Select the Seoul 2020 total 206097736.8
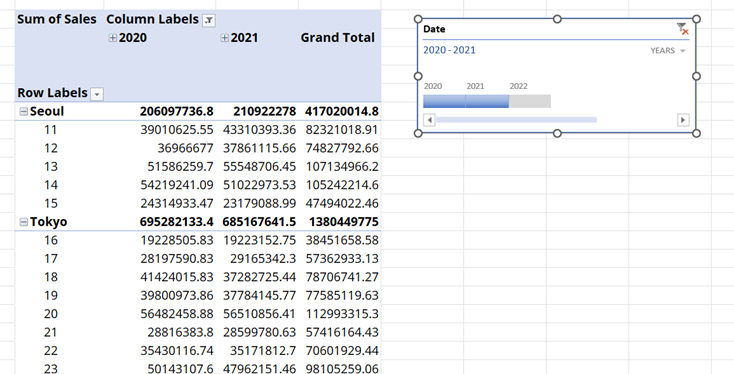Viewport: 734px width, 374px height. [176, 111]
